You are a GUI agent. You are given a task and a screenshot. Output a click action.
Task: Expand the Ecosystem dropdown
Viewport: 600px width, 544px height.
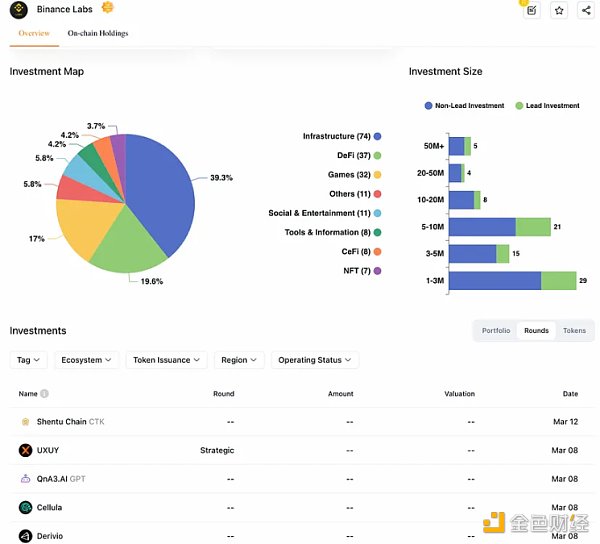(x=87, y=360)
